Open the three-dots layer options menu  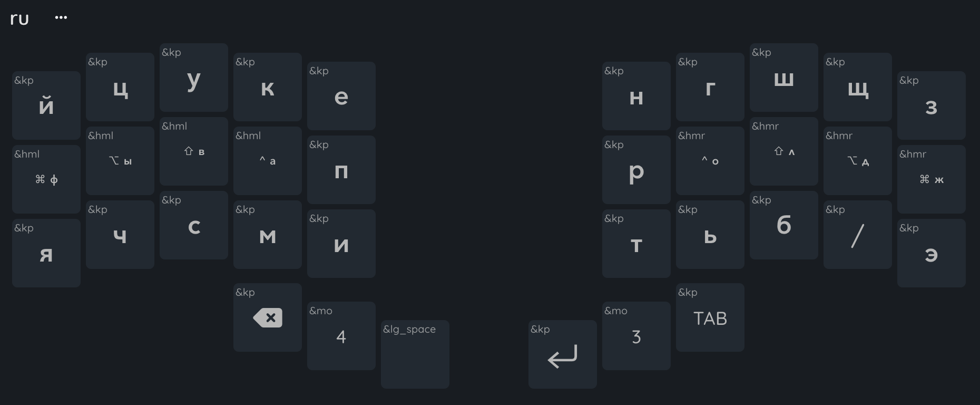tap(61, 17)
